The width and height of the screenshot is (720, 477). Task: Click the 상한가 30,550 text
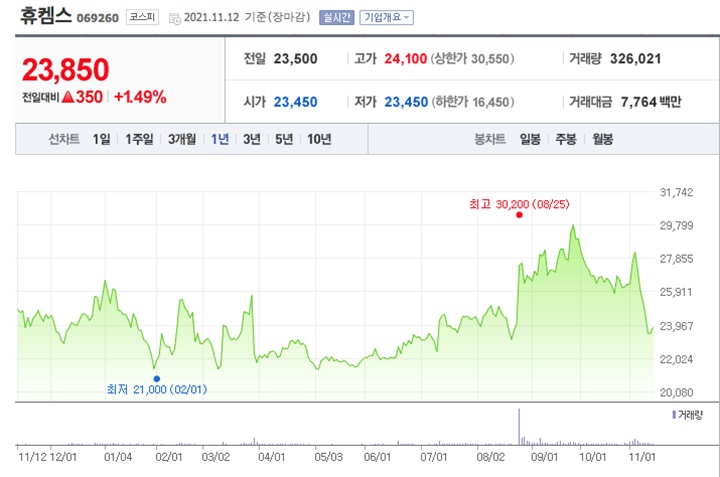pyautogui.click(x=472, y=59)
